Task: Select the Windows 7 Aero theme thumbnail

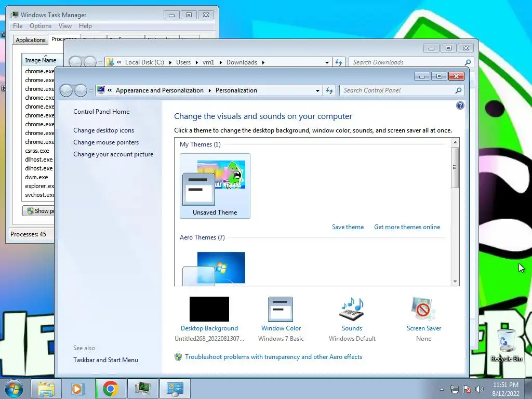Action: tap(214, 268)
